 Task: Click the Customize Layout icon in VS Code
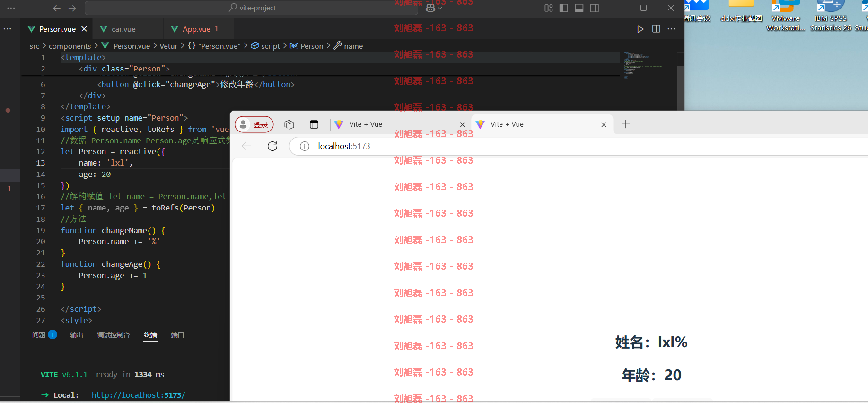pos(549,8)
